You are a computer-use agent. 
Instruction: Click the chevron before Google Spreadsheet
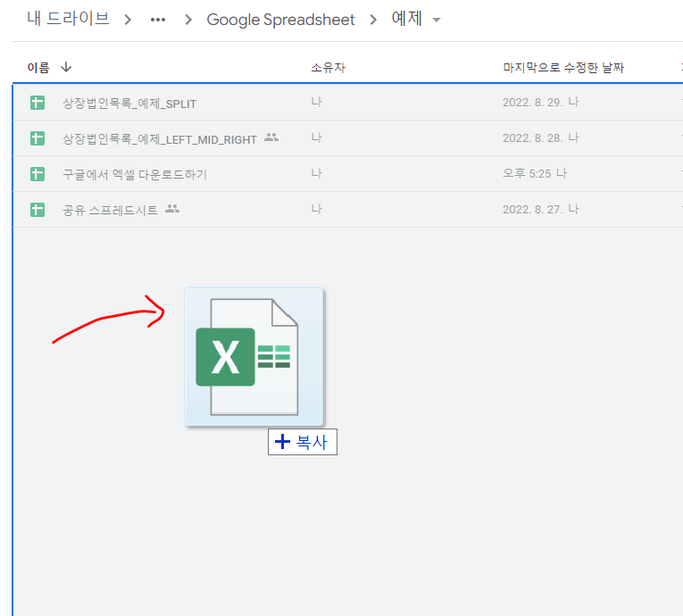[x=188, y=20]
